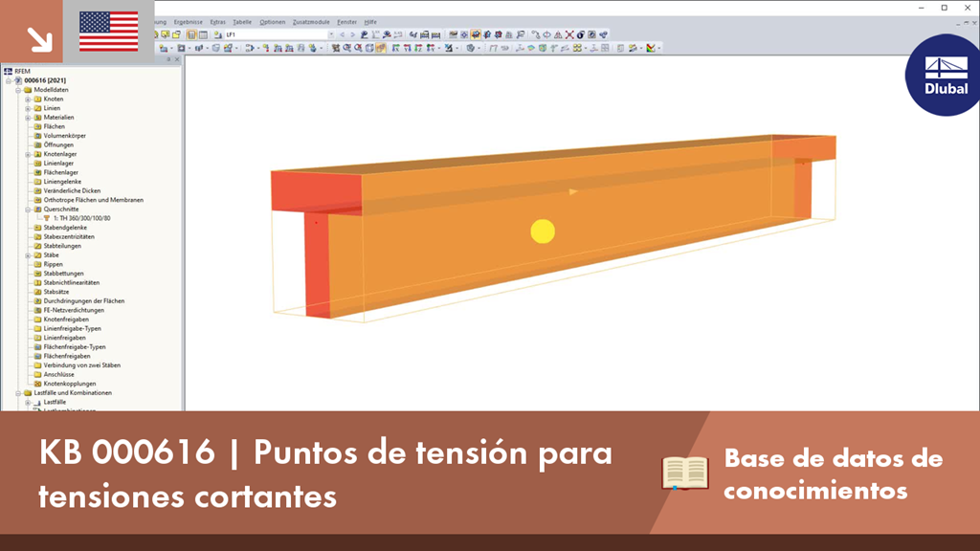Open the Extras menu
980x551 pixels.
coord(217,22)
